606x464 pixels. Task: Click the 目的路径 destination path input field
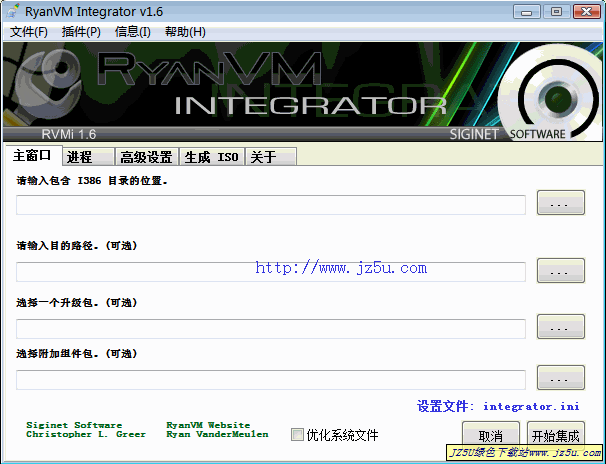[271, 272]
